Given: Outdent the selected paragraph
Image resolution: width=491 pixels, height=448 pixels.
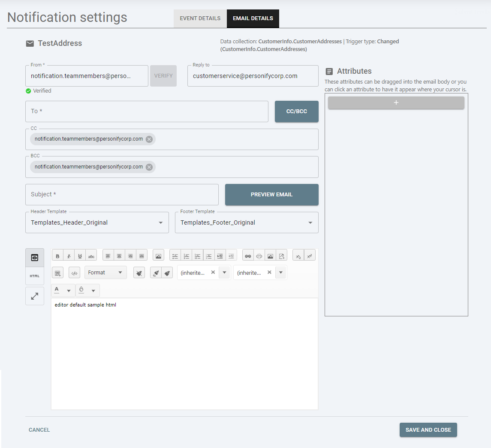Looking at the screenshot, I should [x=231, y=256].
